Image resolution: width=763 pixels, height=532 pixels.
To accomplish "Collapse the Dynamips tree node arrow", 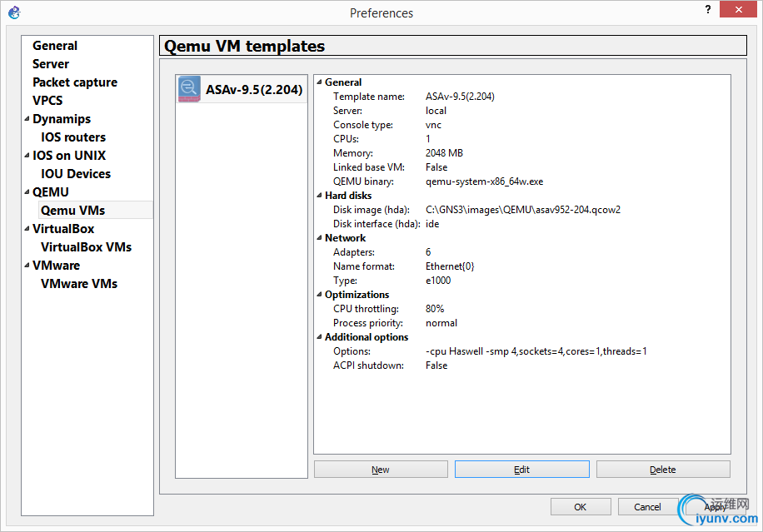I will (x=27, y=119).
